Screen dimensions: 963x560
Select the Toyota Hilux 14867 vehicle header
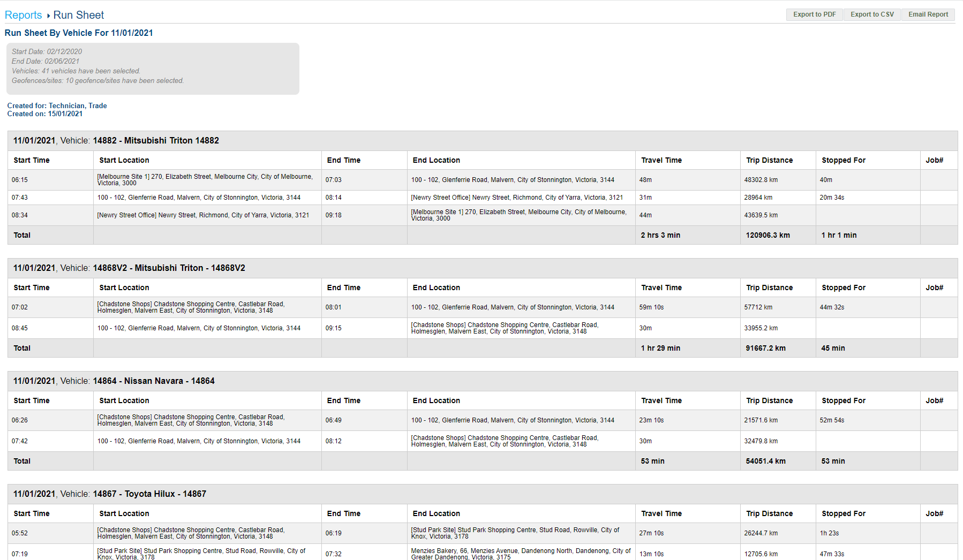coord(483,494)
